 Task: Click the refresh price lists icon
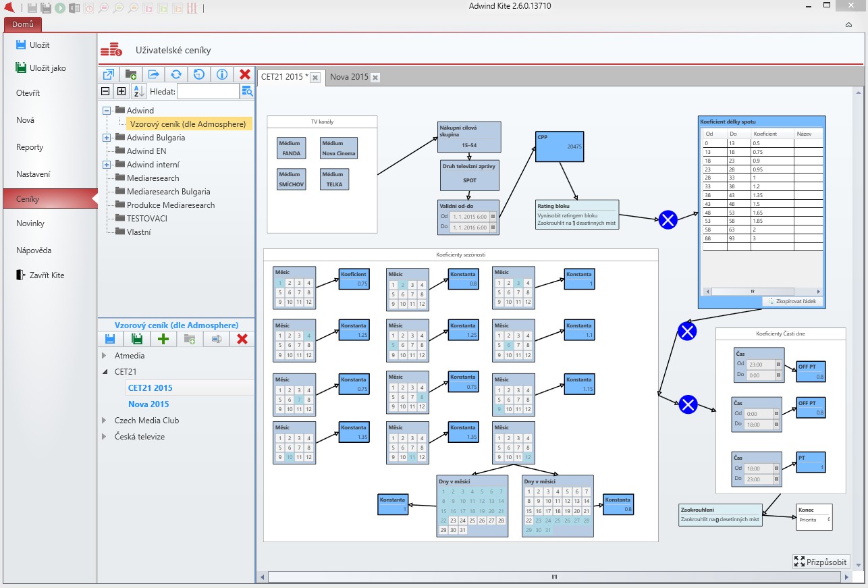(175, 74)
